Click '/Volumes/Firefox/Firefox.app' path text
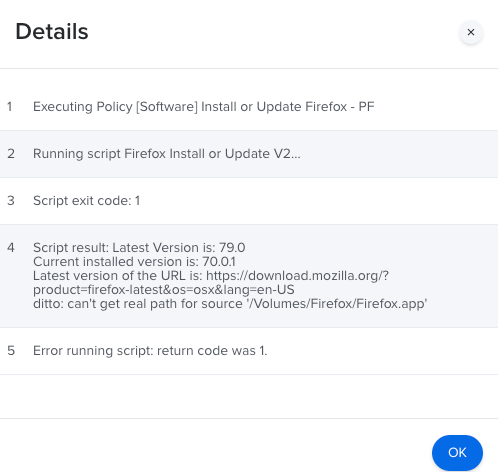Screen dimensions: 498x472 337,304
